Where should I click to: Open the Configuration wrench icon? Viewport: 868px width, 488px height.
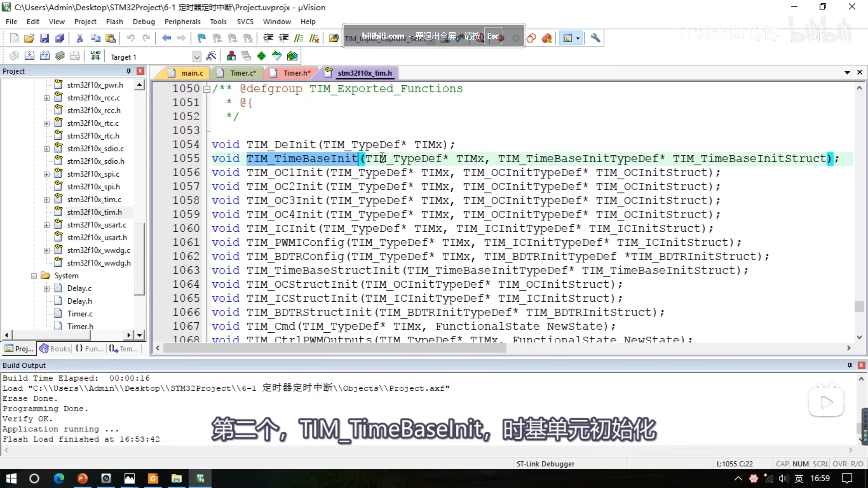point(595,38)
